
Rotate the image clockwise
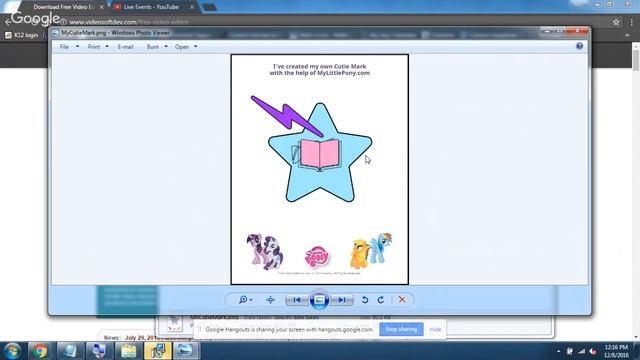(x=381, y=300)
